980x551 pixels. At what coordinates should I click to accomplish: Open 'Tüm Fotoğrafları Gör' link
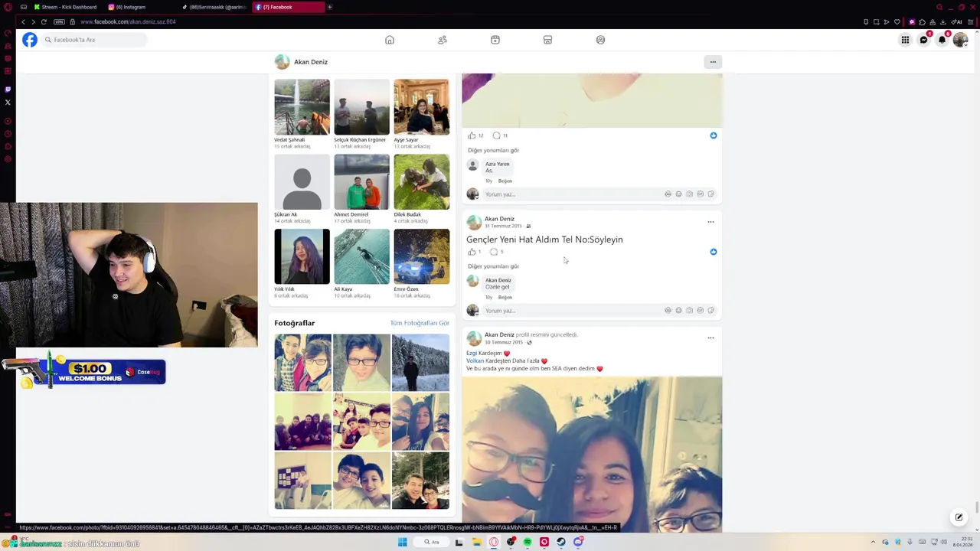420,323
